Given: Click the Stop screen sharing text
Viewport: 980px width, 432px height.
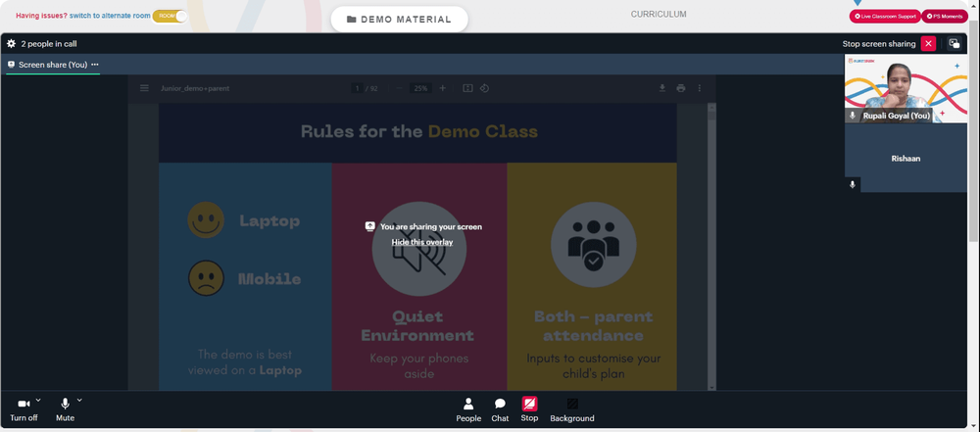Looking at the screenshot, I should (x=879, y=44).
